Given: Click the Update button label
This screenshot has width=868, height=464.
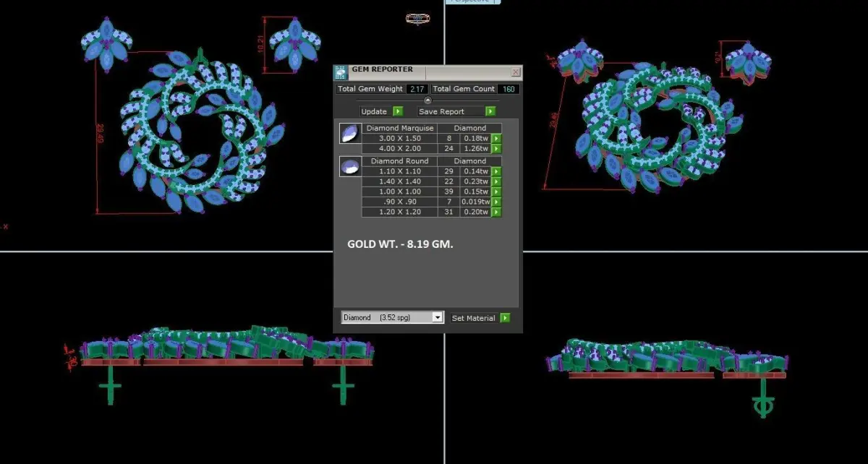Looking at the screenshot, I should point(374,111).
